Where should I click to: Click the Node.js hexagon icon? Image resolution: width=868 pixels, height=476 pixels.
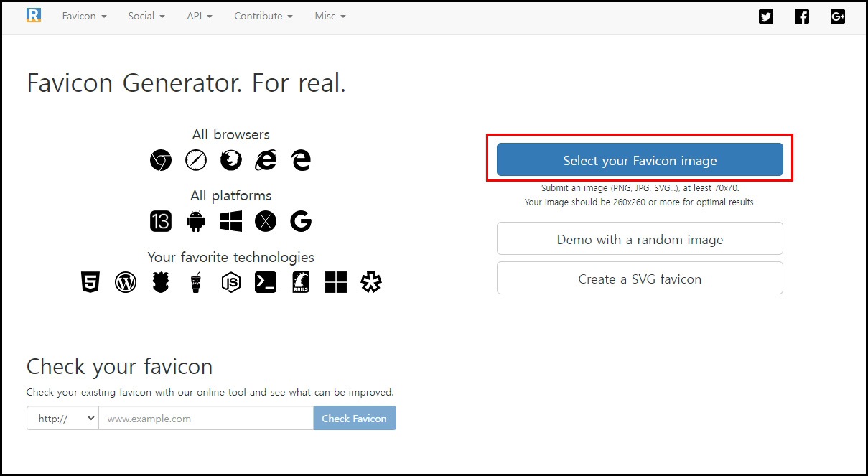[230, 282]
